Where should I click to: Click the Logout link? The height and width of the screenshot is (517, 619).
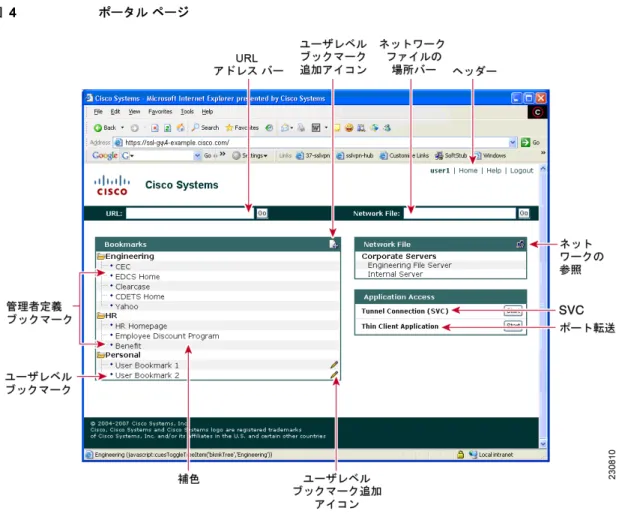(x=521, y=170)
